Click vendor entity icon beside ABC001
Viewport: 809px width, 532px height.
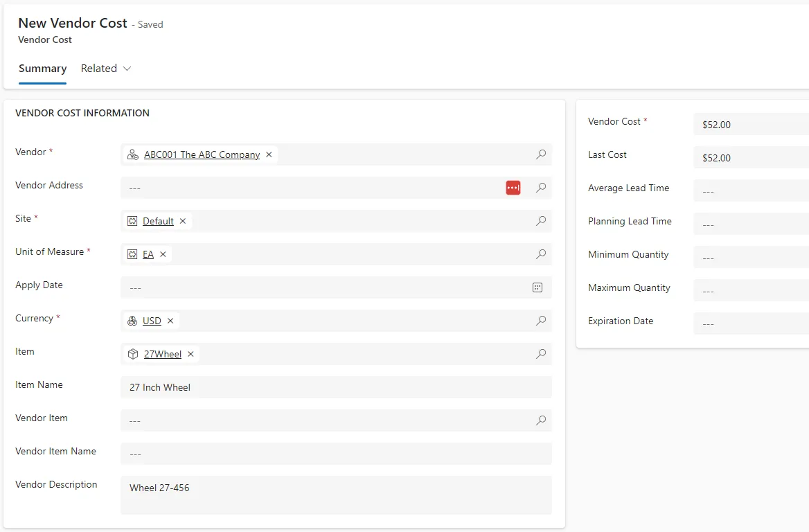[x=133, y=154]
